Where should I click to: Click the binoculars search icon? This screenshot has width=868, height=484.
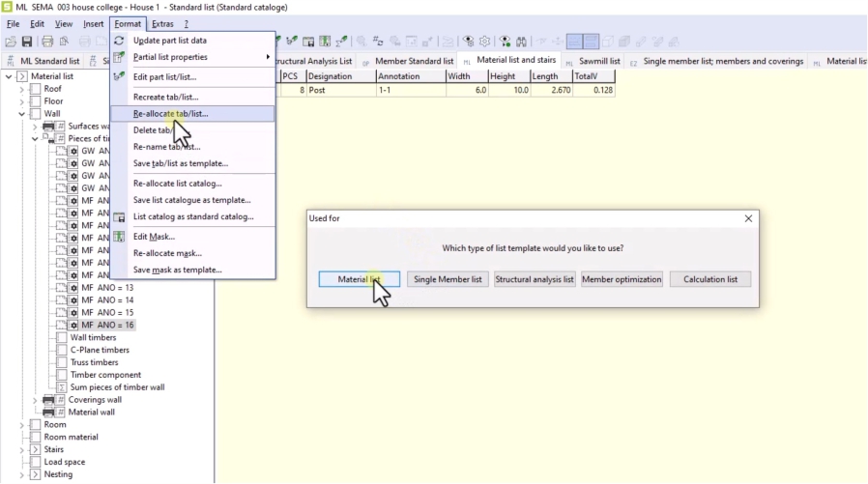pyautogui.click(x=520, y=42)
